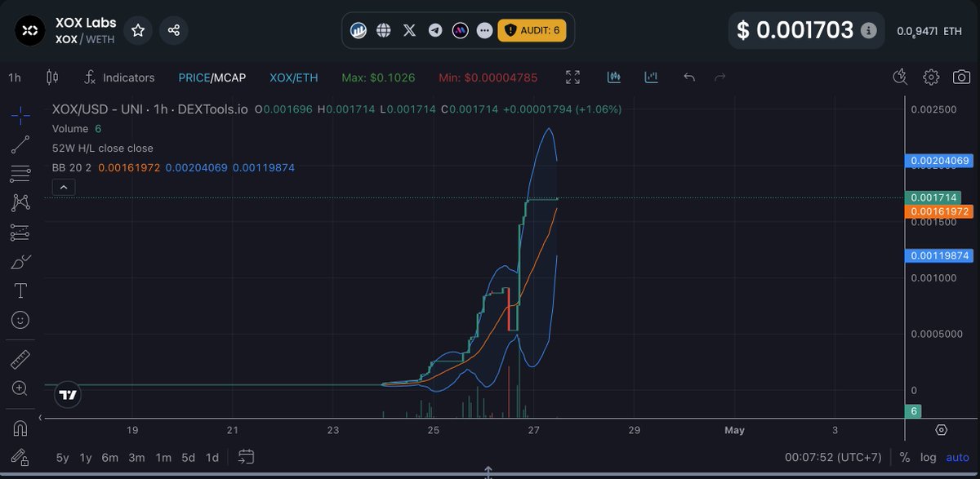Open the quick search lightning icon
Screen dimensions: 980x479
pos(900,78)
